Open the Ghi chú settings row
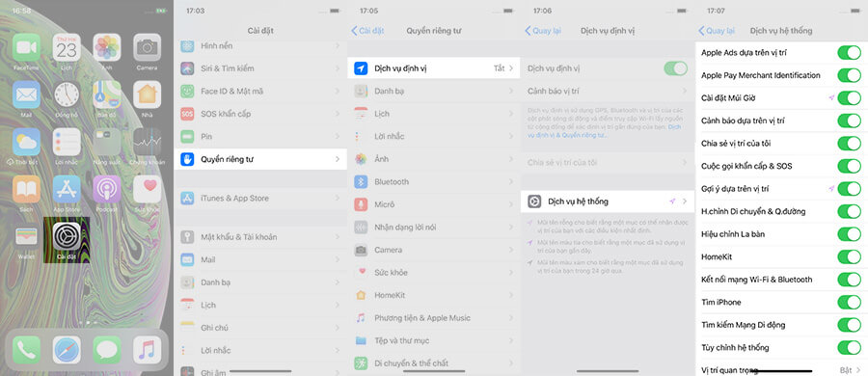The image size is (868, 376). [260, 328]
